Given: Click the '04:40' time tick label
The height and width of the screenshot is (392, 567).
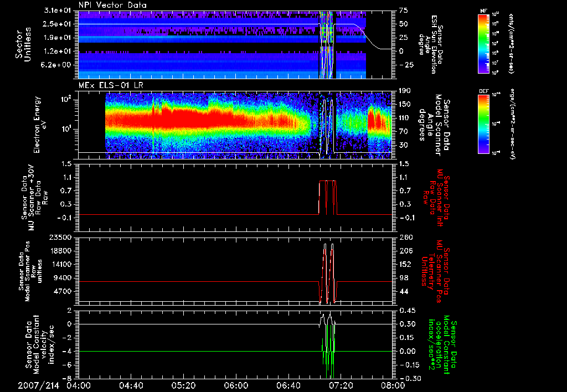Looking at the screenshot, I should click(131, 385).
